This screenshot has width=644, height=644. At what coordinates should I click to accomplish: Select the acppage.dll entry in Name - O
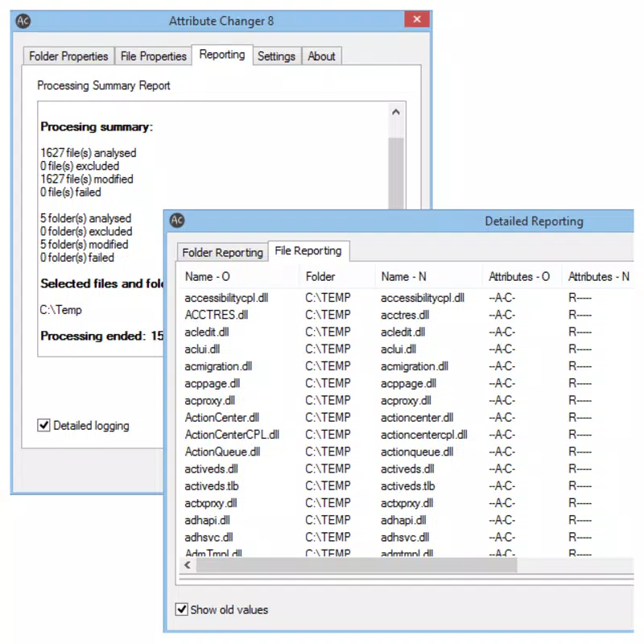[213, 384]
